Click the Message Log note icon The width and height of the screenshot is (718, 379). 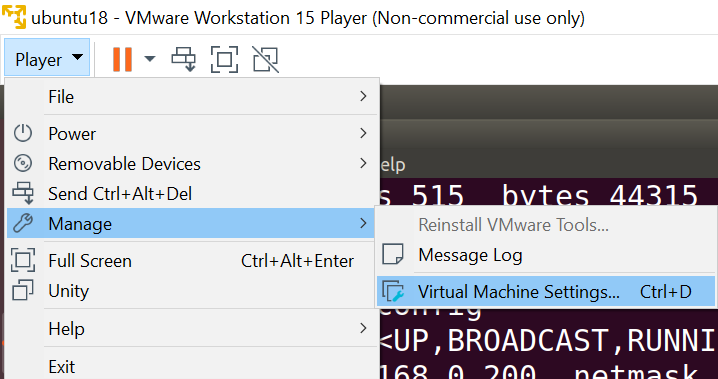(x=392, y=254)
